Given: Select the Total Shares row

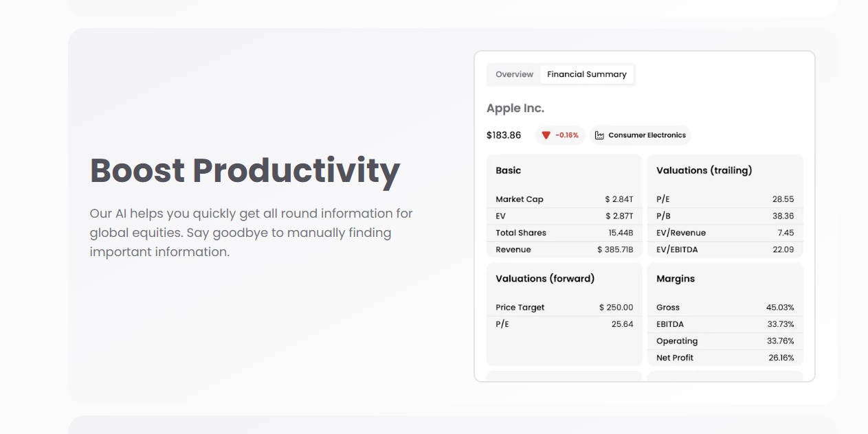Looking at the screenshot, I should 564,233.
